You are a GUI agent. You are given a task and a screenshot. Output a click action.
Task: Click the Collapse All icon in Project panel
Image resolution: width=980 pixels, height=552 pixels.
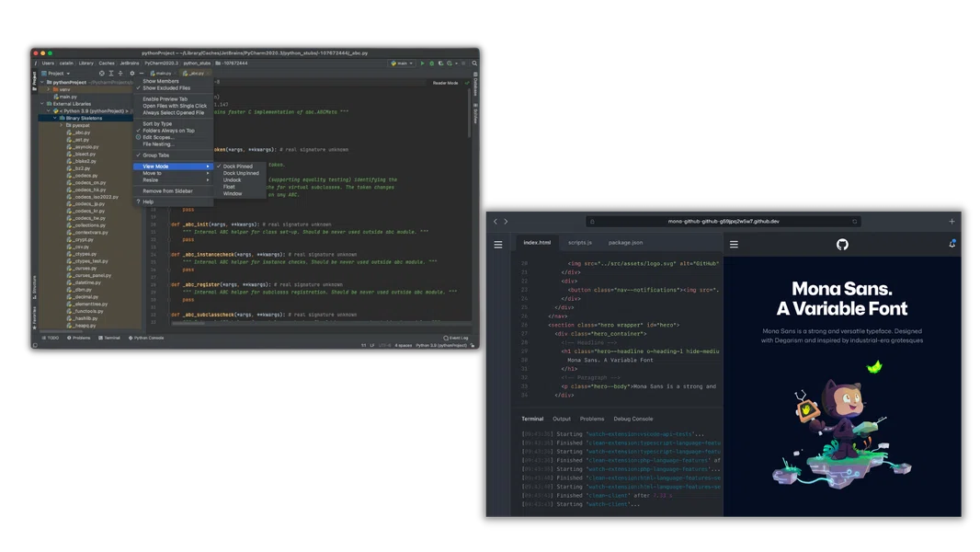pos(121,74)
